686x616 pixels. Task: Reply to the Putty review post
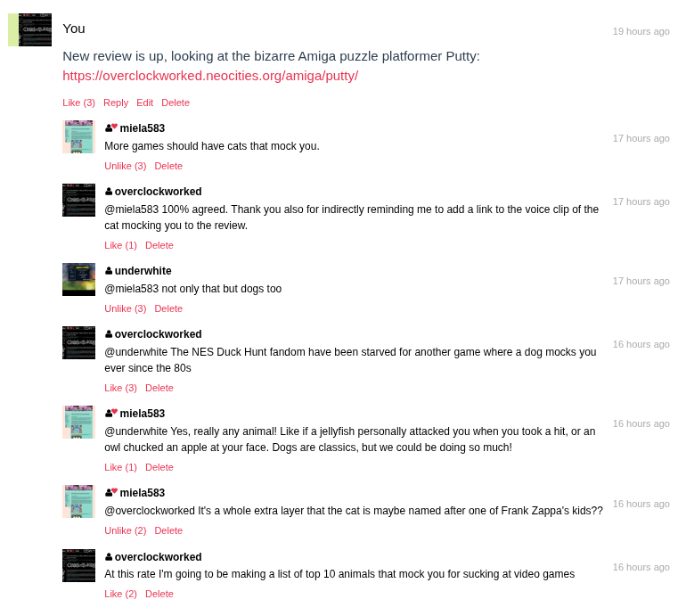pyautogui.click(x=116, y=103)
